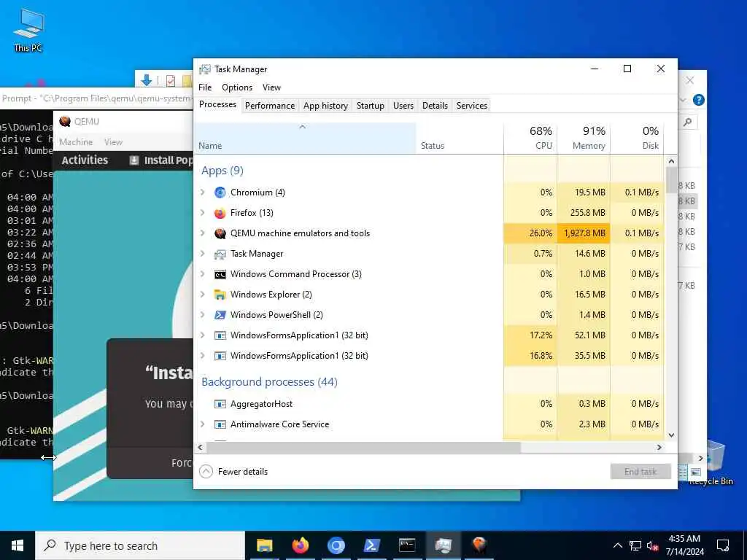Click the 1,927.8 MB memory cell

tap(584, 233)
